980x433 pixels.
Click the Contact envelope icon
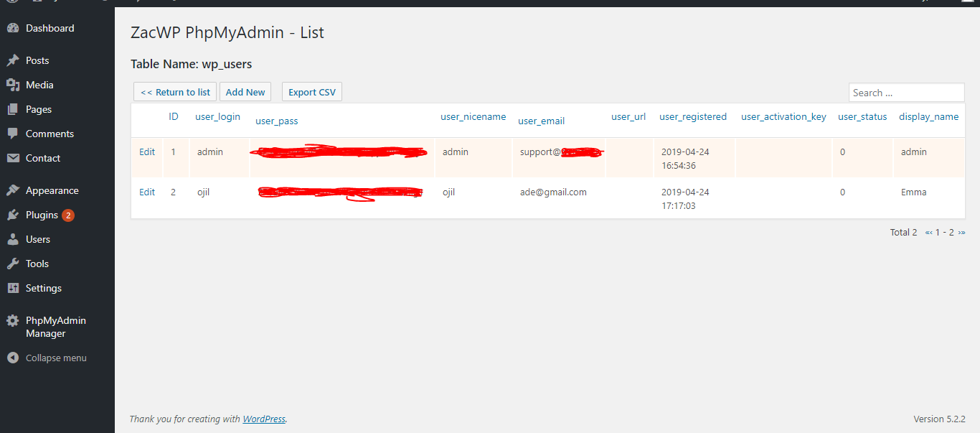tap(13, 159)
